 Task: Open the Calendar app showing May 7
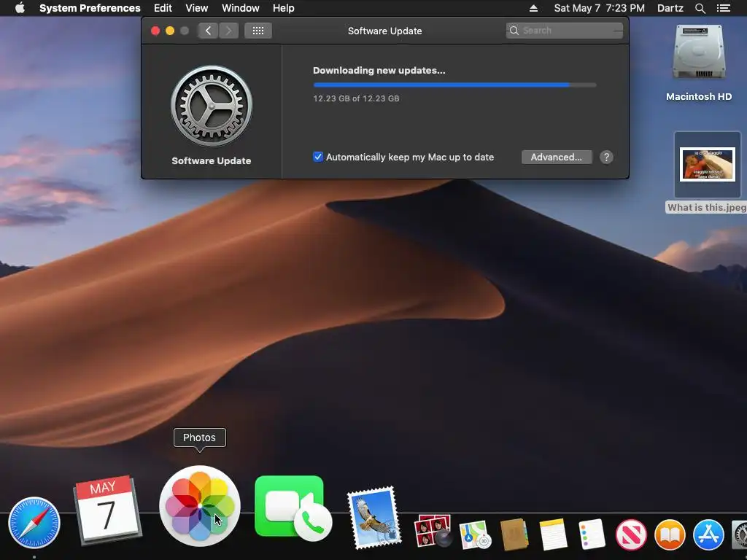coord(108,510)
